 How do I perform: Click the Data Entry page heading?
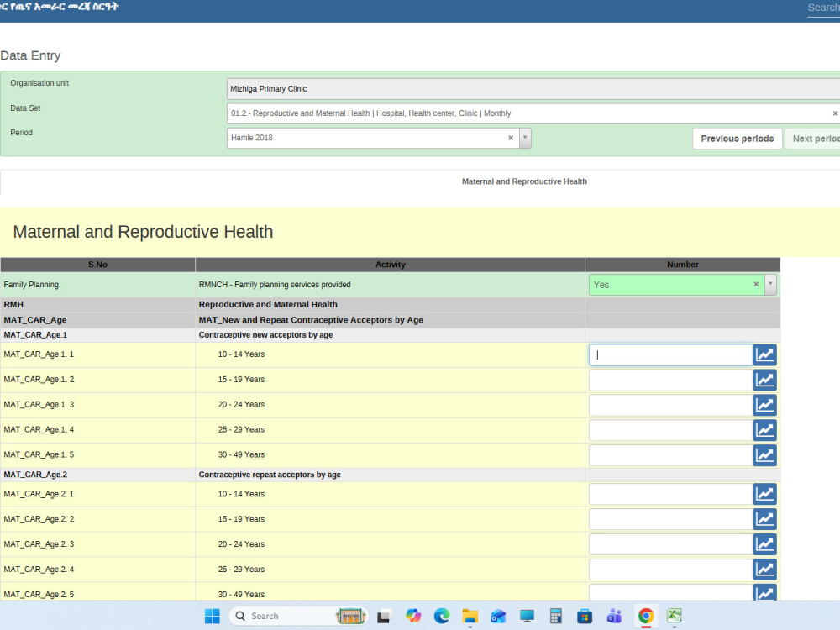tap(30, 55)
